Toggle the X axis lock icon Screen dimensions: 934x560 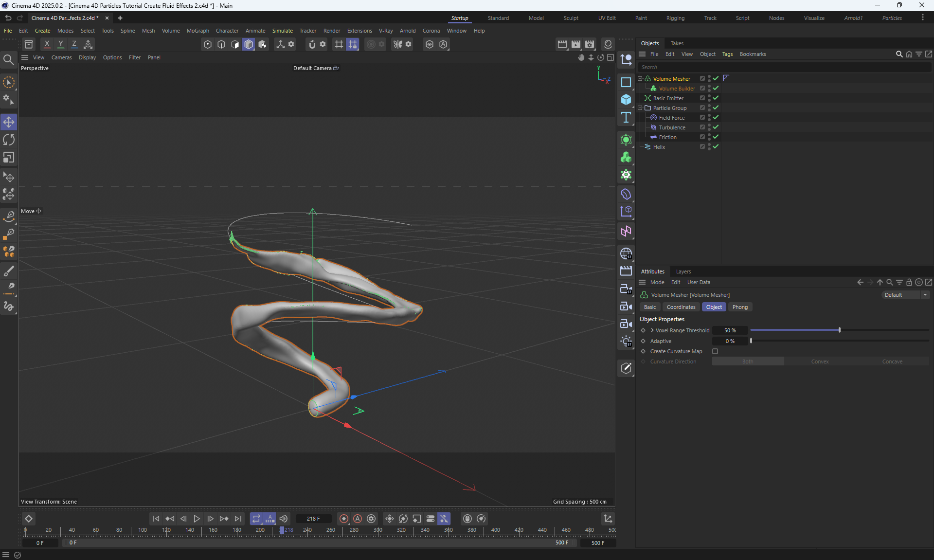(x=47, y=44)
